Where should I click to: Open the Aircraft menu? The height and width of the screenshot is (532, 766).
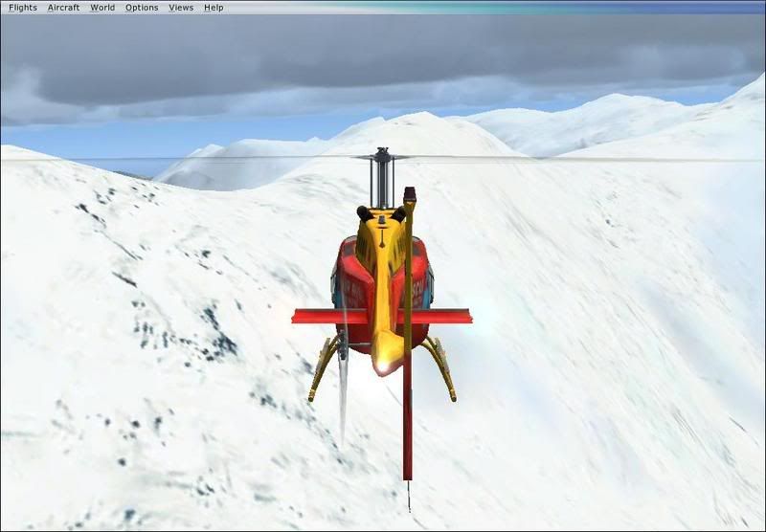63,8
